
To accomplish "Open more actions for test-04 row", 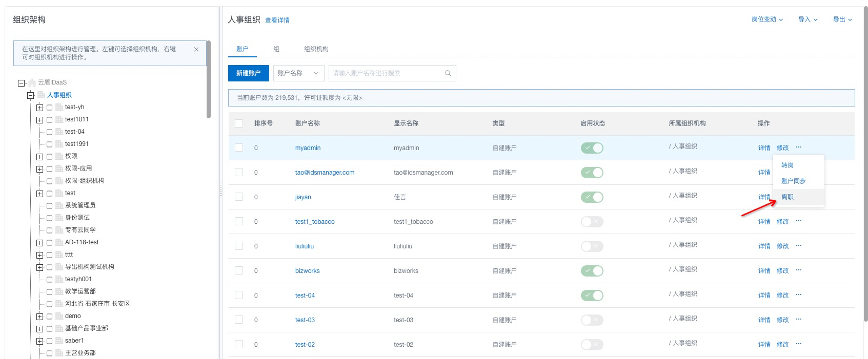I will (798, 295).
